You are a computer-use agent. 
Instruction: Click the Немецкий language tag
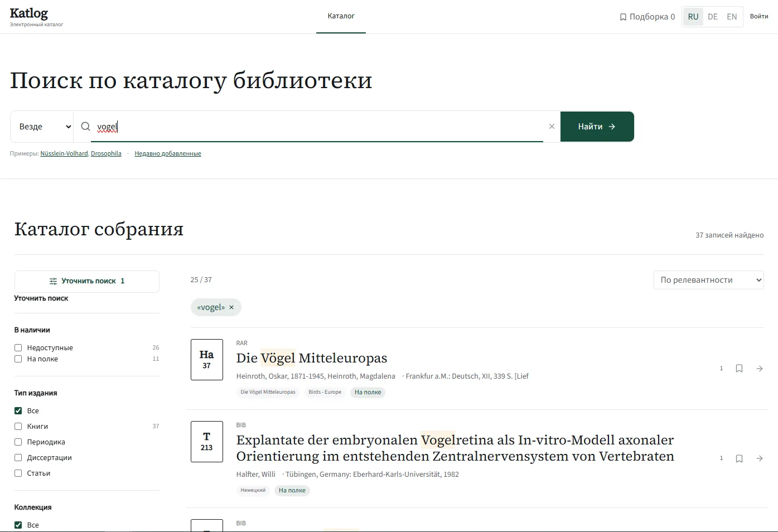coord(253,491)
